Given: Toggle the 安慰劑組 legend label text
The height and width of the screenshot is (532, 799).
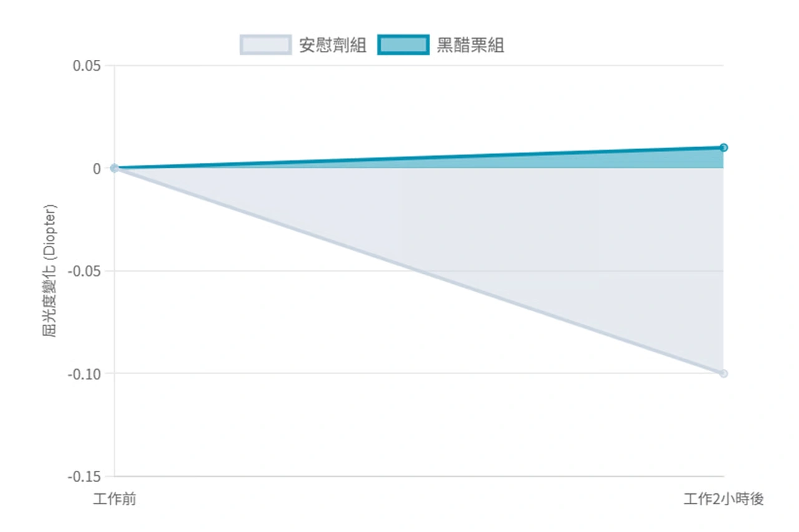Looking at the screenshot, I should coord(333,46).
